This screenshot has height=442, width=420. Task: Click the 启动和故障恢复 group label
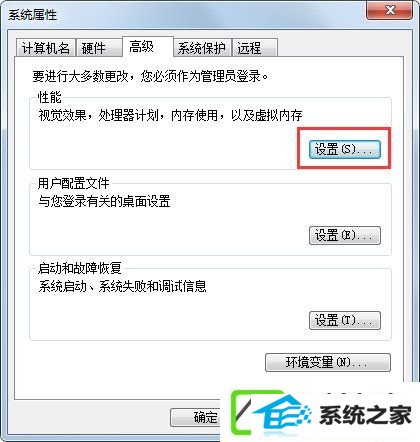click(x=79, y=268)
